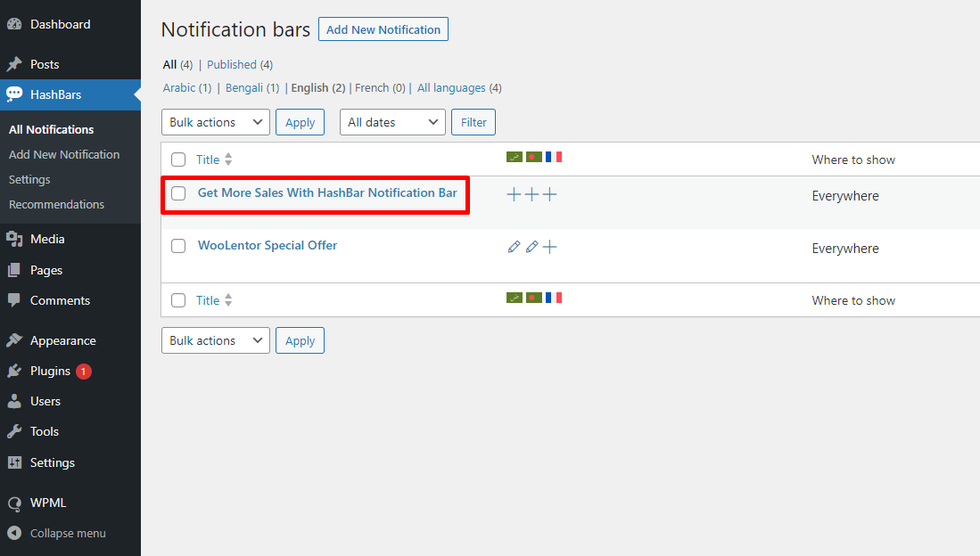980x556 pixels.
Task: Collapse the admin sidebar menu
Action: pos(68,533)
